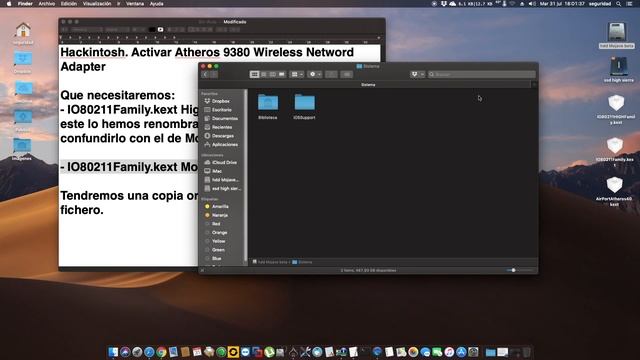Open the Archivo menu

click(47, 4)
